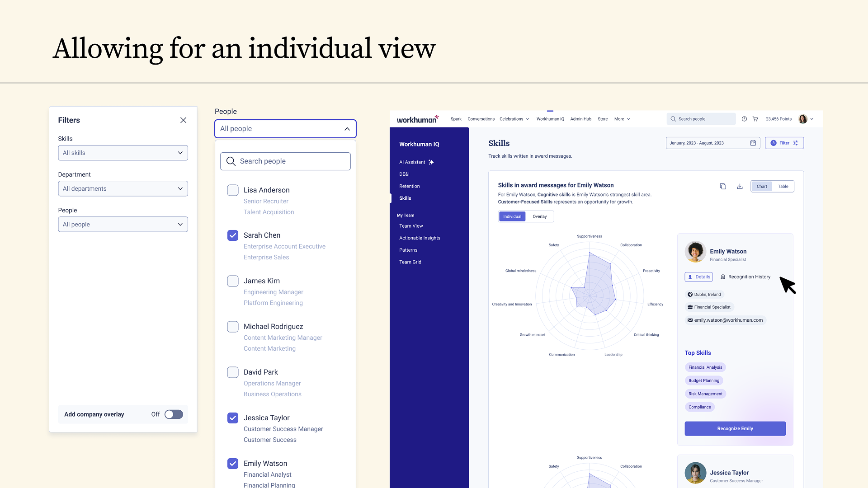Open Emily Watson's Recognition History
Viewport: 868px width, 488px height.
click(745, 277)
